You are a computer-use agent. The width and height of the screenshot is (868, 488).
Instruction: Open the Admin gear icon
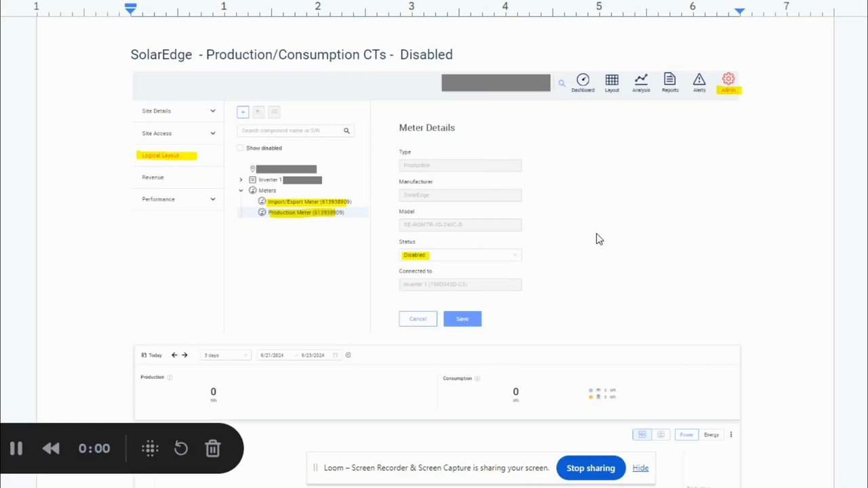coord(728,80)
